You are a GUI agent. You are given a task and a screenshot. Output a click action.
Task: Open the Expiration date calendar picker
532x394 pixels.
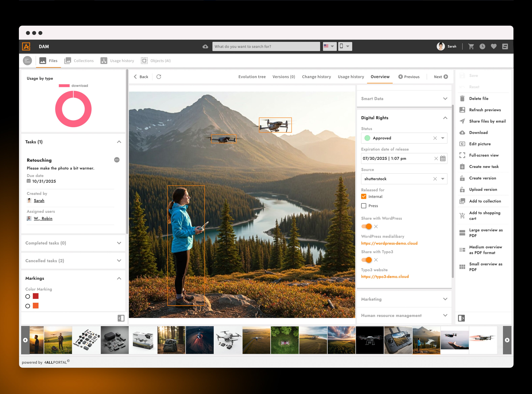(443, 158)
